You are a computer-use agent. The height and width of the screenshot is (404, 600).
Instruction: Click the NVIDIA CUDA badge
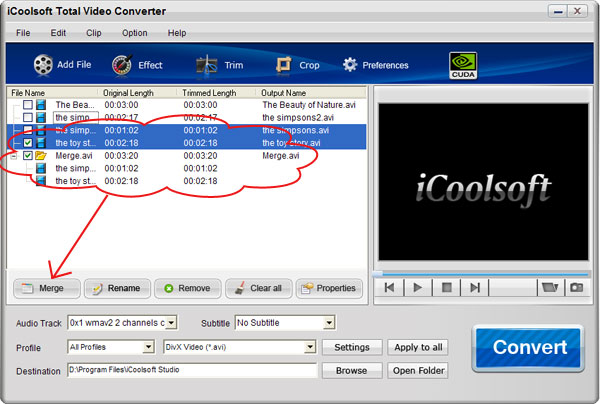coord(463,65)
